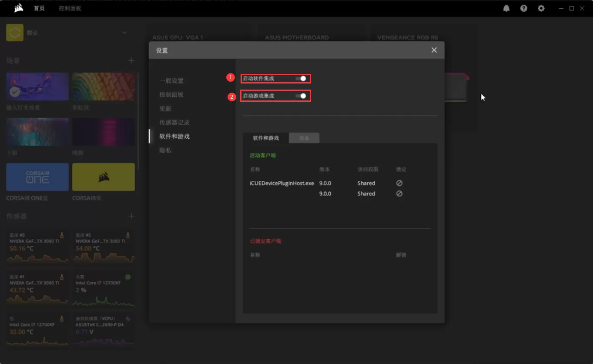
Task: Open the notifications bell icon
Action: (x=506, y=8)
